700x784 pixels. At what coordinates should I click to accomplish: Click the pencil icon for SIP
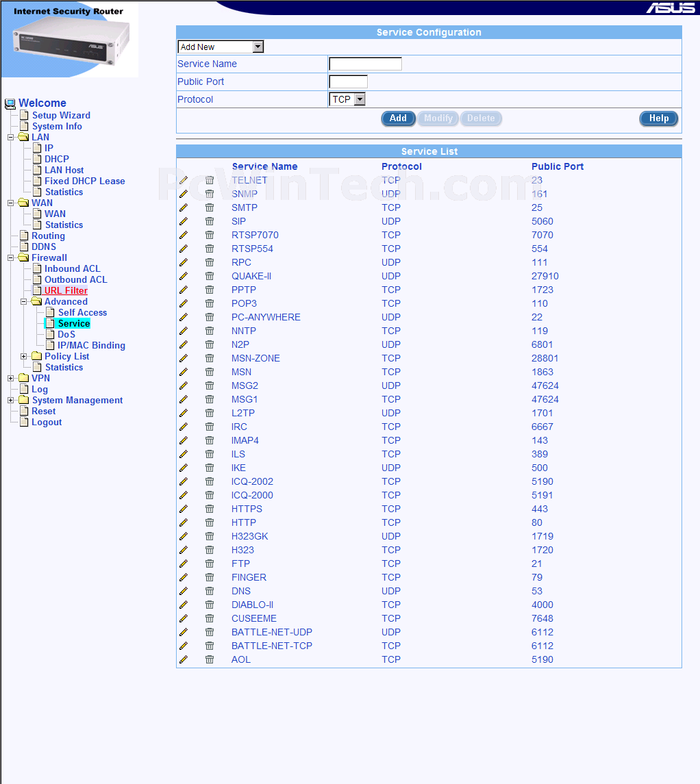[184, 221]
